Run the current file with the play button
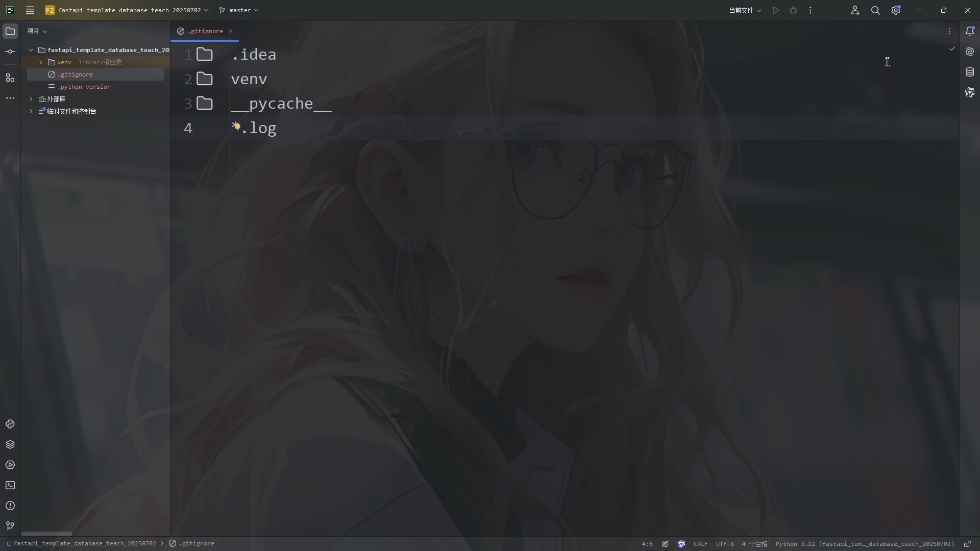This screenshot has width=980, height=551. (776, 10)
